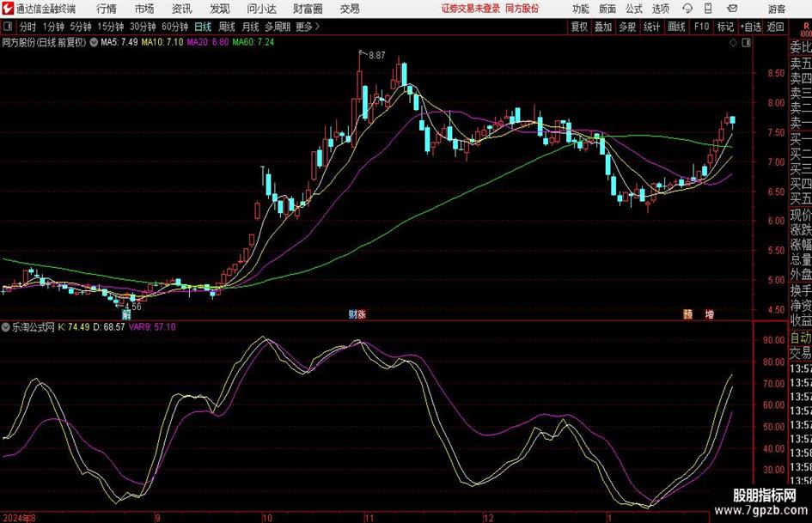The width and height of the screenshot is (812, 523).
Task: Switch to the 15分钟 period tab
Action: click(x=111, y=27)
